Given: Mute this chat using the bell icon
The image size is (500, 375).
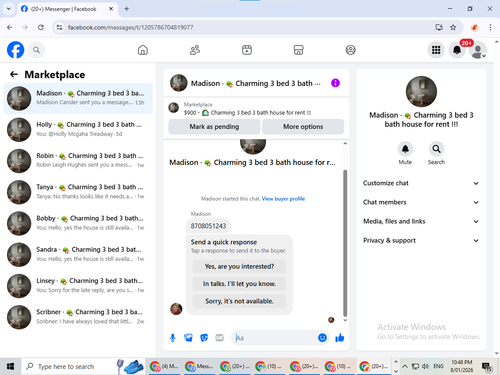Looking at the screenshot, I should tap(405, 149).
